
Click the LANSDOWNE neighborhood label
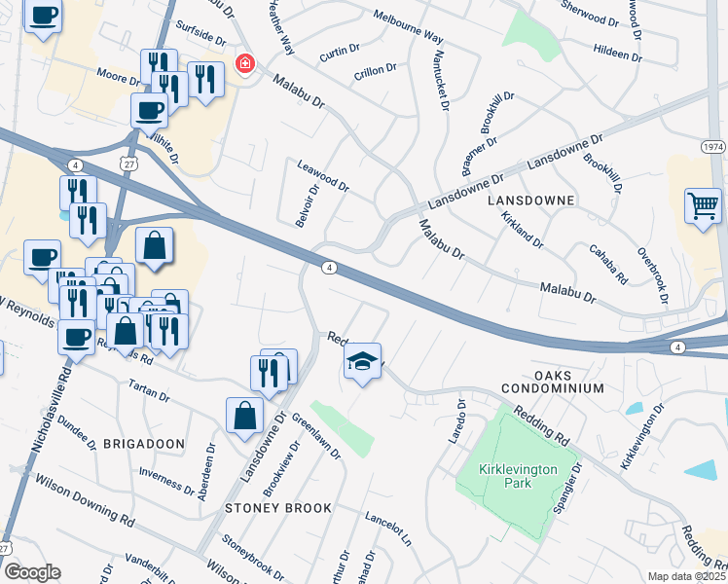point(531,201)
